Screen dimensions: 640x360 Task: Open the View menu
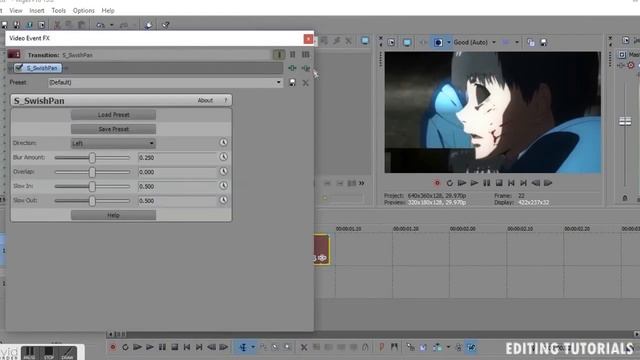click(16, 11)
